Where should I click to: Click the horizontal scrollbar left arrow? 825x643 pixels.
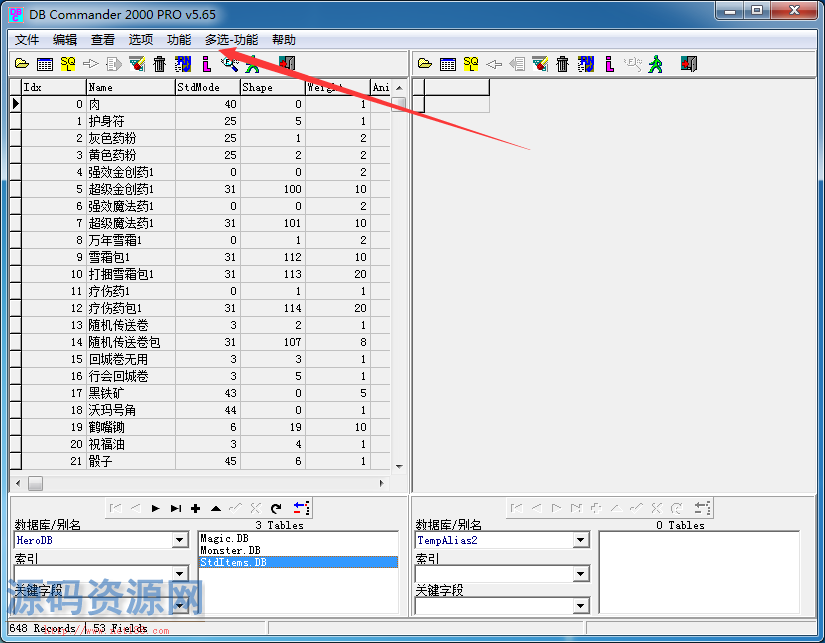[x=18, y=483]
